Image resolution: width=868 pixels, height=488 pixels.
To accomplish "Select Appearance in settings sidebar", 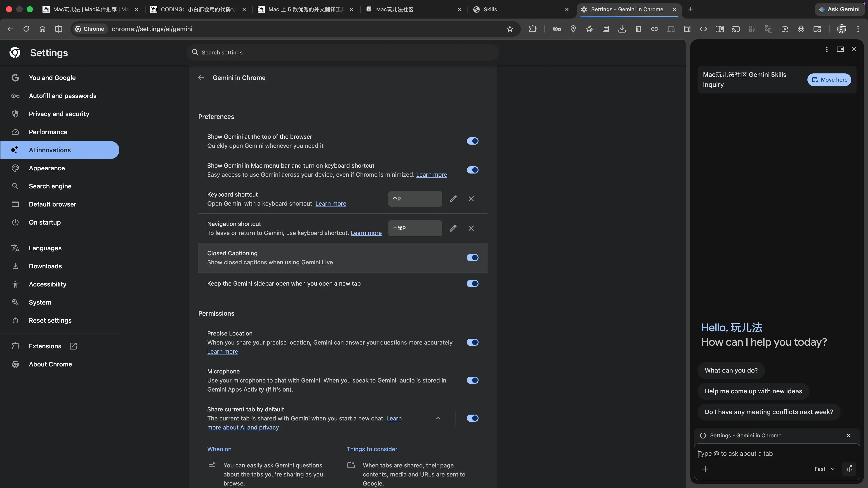I will [x=47, y=168].
